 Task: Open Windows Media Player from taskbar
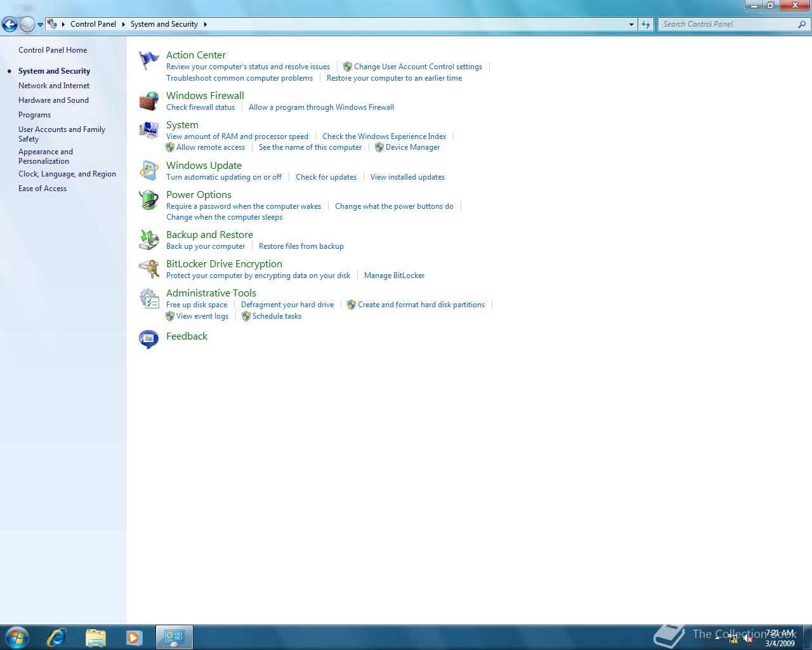(x=134, y=637)
